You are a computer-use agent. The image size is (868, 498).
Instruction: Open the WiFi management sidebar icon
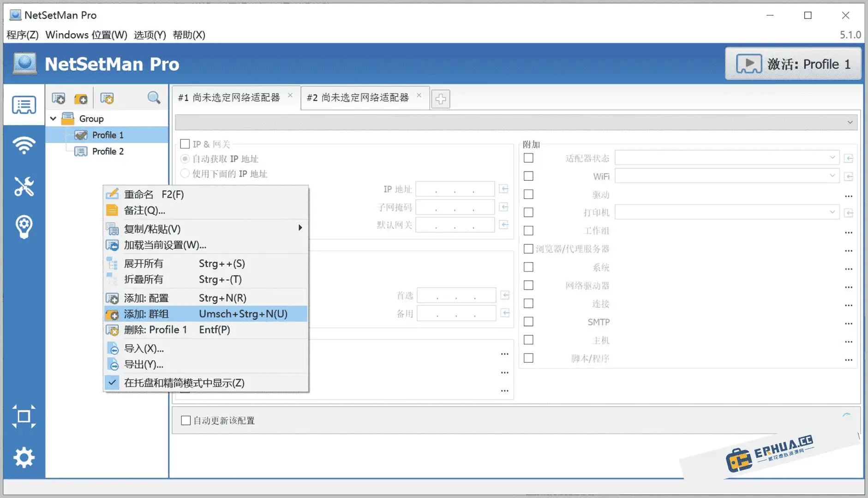pyautogui.click(x=24, y=145)
